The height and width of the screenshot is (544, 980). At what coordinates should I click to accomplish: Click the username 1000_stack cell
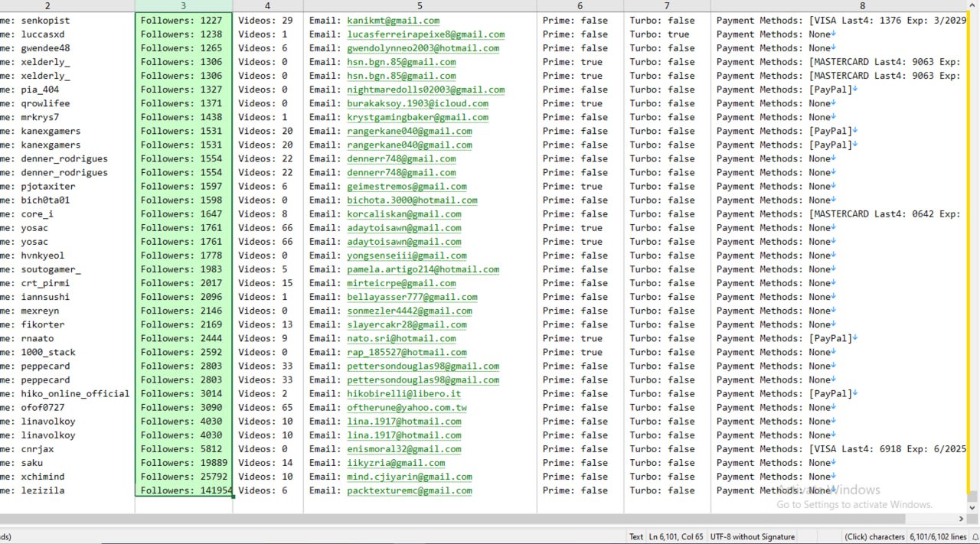tap(67, 352)
